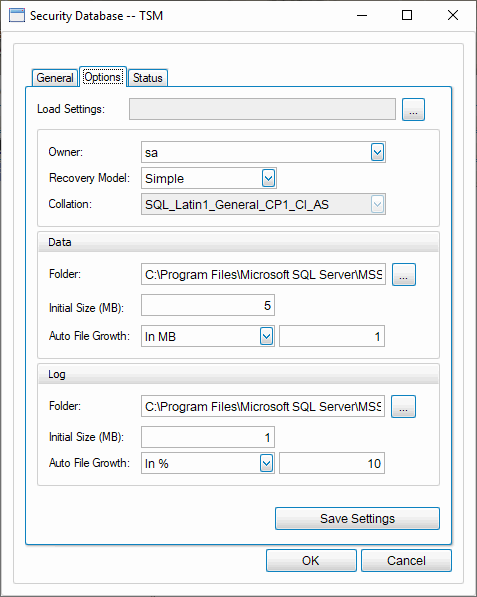Select the Options tab
The image size is (477, 597).
[x=103, y=77]
